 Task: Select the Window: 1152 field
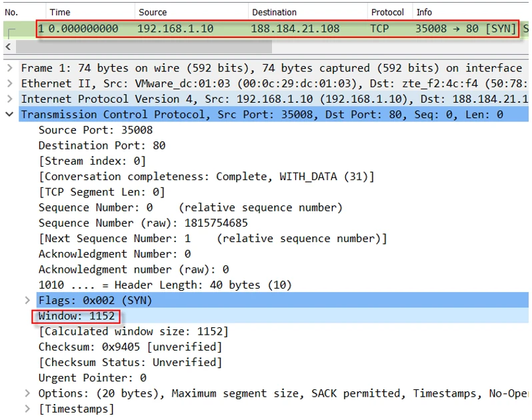tap(77, 316)
